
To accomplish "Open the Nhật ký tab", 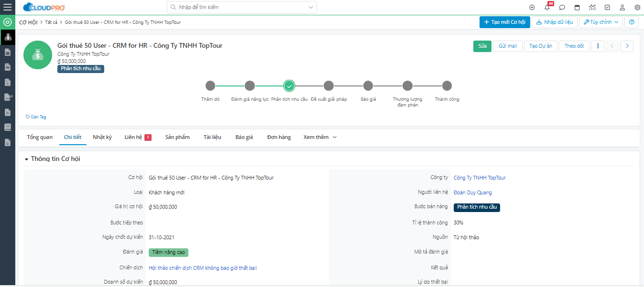I will tap(102, 137).
